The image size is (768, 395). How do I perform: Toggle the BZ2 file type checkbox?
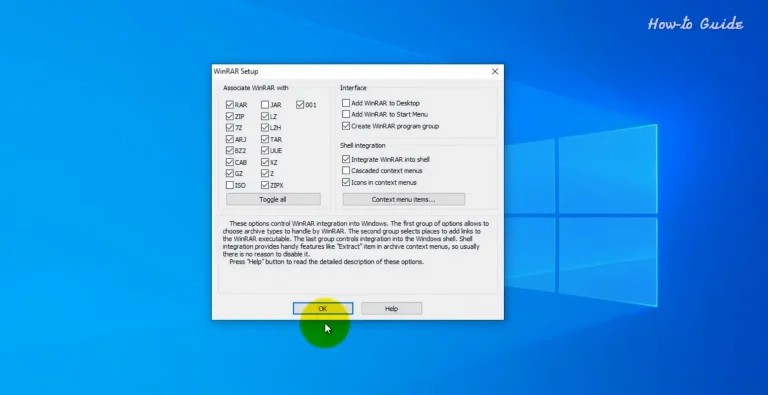click(x=230, y=150)
